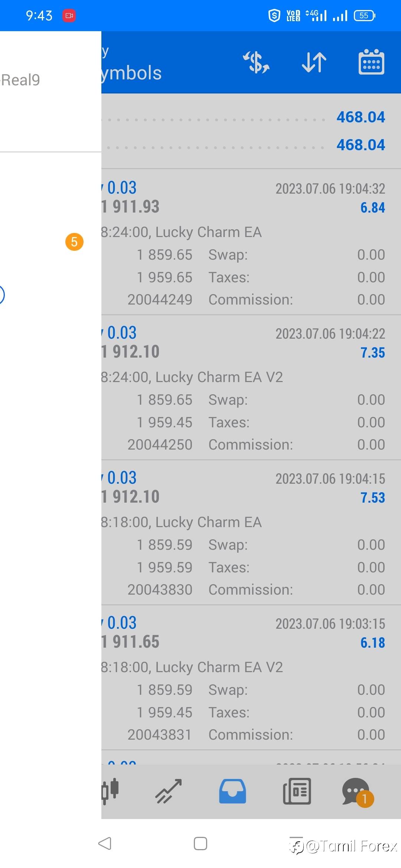Open the sort arrows option
Viewport: 401px width, 868px height.
(314, 62)
